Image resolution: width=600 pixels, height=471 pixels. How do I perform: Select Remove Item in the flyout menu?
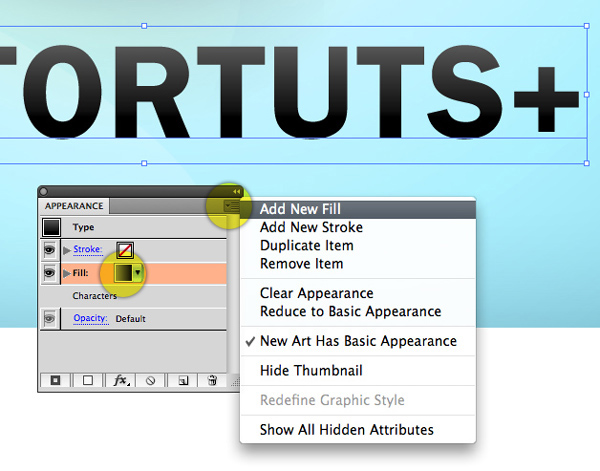tap(358, 264)
